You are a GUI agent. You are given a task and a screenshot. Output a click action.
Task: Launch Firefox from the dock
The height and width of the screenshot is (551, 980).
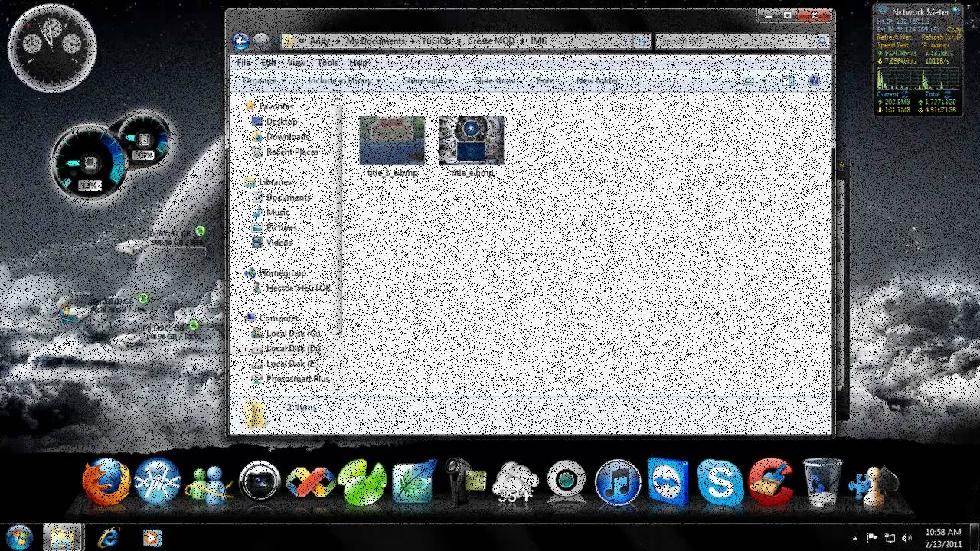pyautogui.click(x=106, y=482)
